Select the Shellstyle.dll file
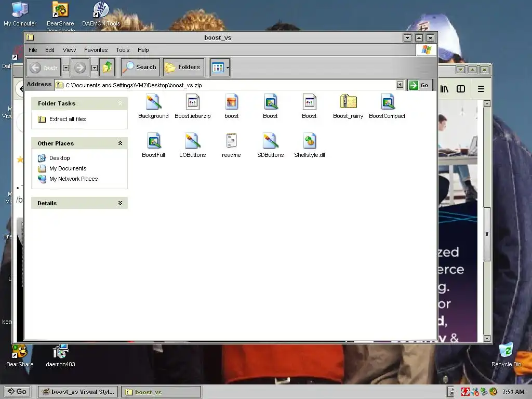This screenshot has width=532, height=399. pyautogui.click(x=310, y=145)
